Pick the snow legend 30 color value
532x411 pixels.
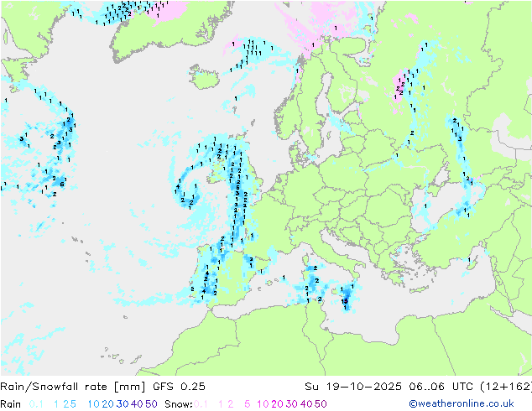(x=292, y=404)
